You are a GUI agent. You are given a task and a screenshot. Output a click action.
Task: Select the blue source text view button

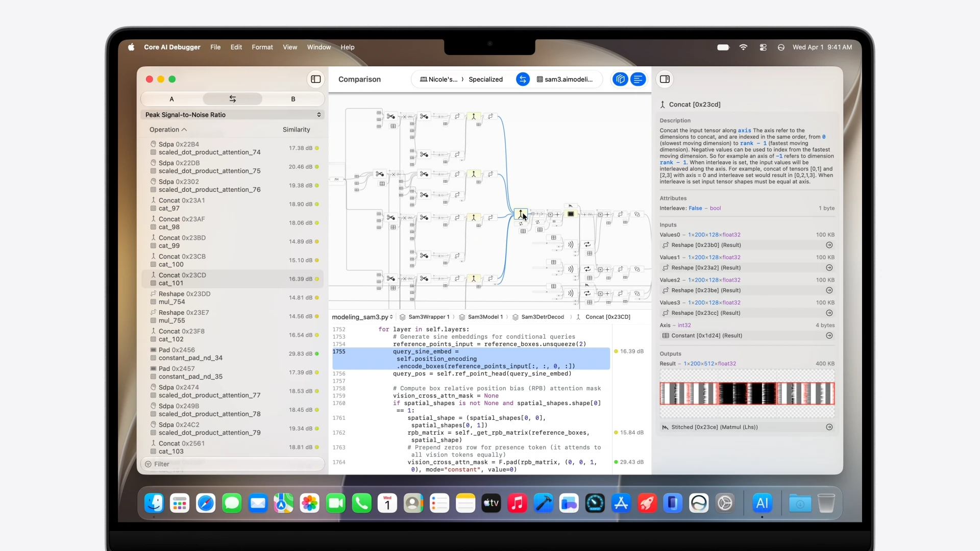pyautogui.click(x=638, y=79)
